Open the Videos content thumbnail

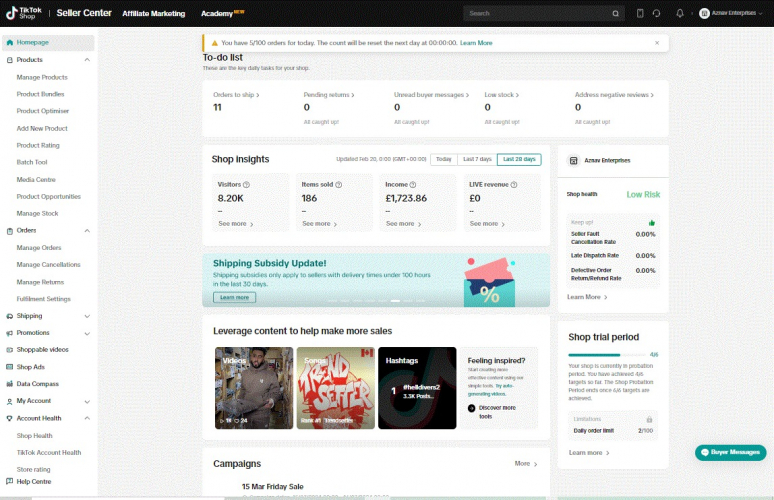tap(254, 388)
